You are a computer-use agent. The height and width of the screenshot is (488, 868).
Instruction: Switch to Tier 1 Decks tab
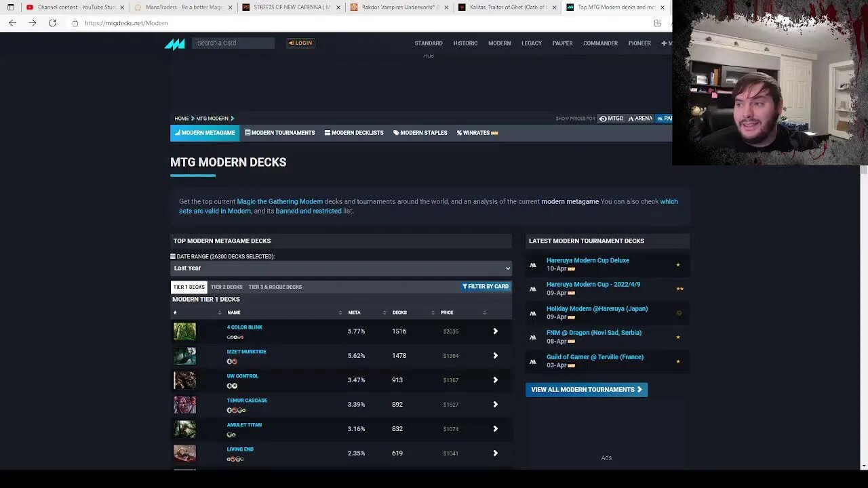pyautogui.click(x=189, y=287)
